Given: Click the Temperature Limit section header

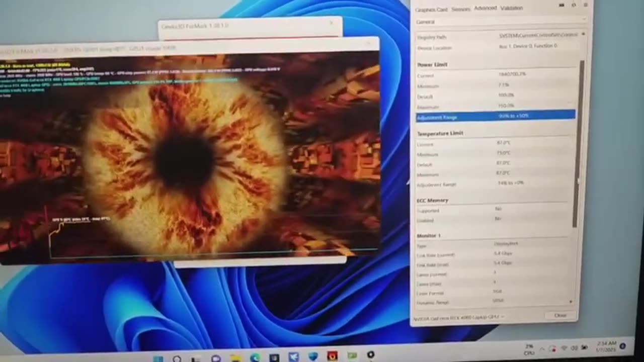Looking at the screenshot, I should coord(440,133).
